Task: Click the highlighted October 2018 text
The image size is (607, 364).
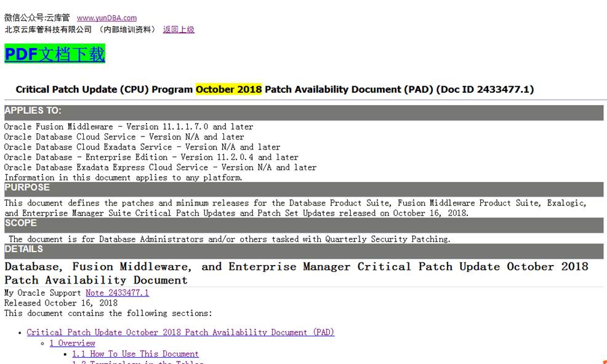Action: (x=229, y=89)
